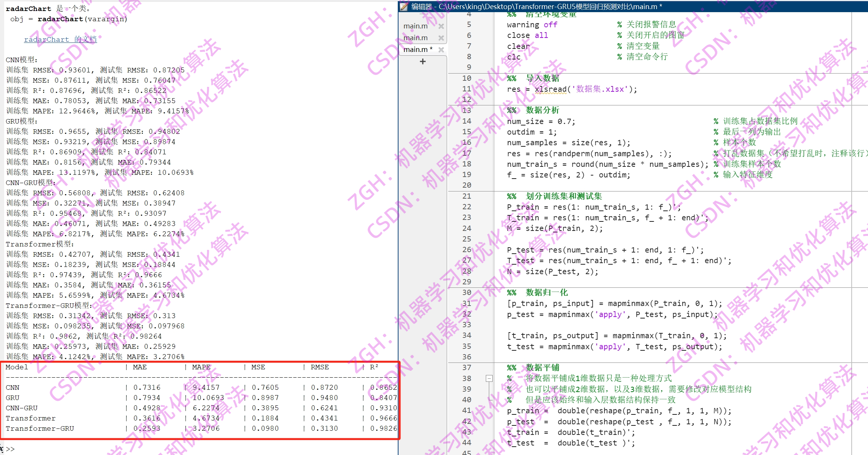Click the bolded radarChart class name text

point(28,8)
